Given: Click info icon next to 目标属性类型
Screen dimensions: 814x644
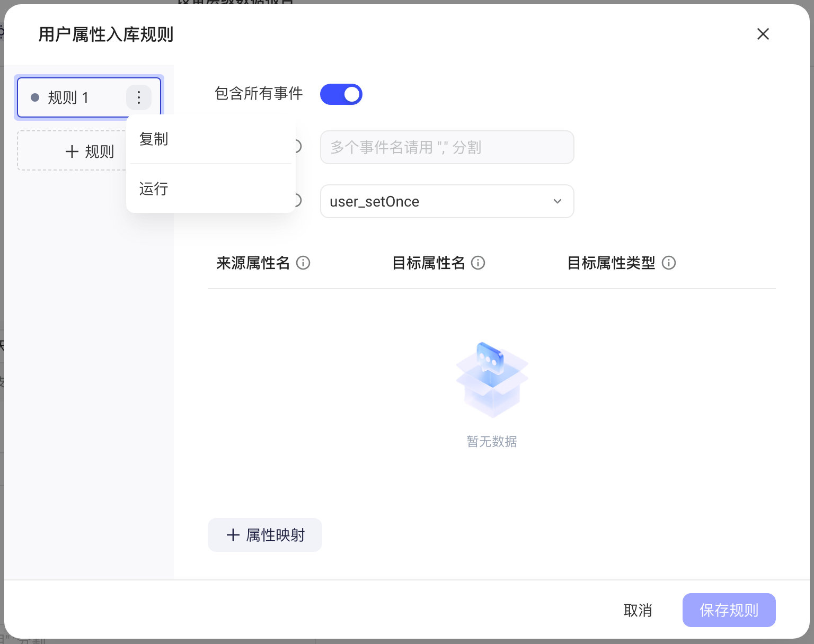Looking at the screenshot, I should [x=669, y=263].
